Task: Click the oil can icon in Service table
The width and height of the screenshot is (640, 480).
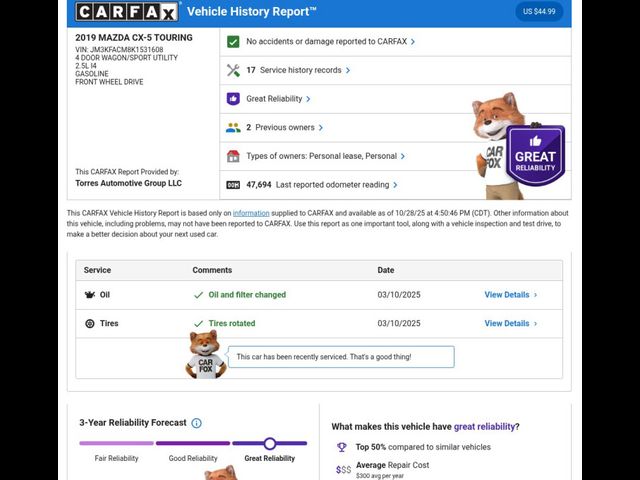Action: (x=90, y=295)
